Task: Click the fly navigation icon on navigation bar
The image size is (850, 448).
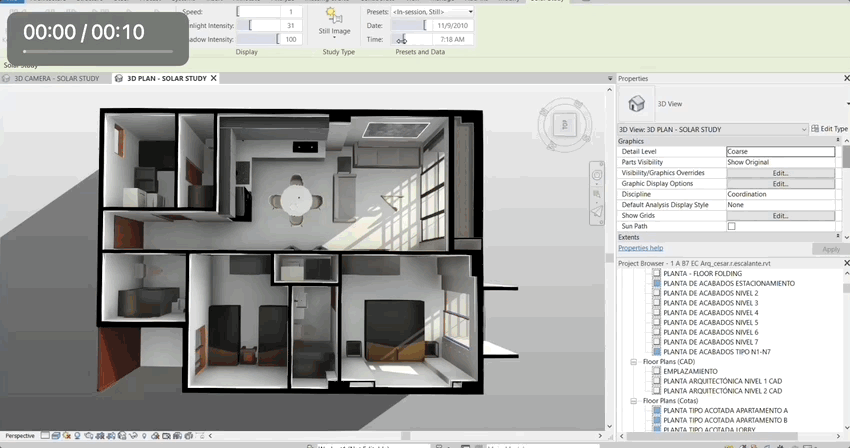Action: (x=598, y=212)
